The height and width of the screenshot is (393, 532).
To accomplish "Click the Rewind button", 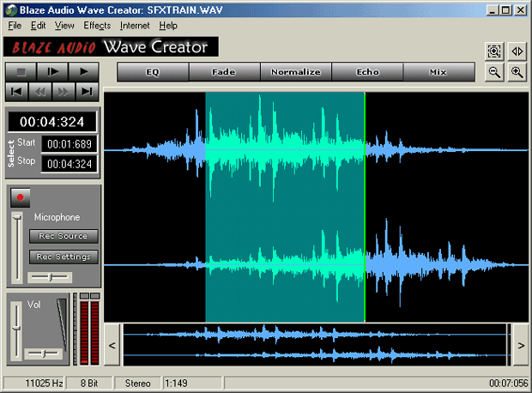I will [x=40, y=92].
